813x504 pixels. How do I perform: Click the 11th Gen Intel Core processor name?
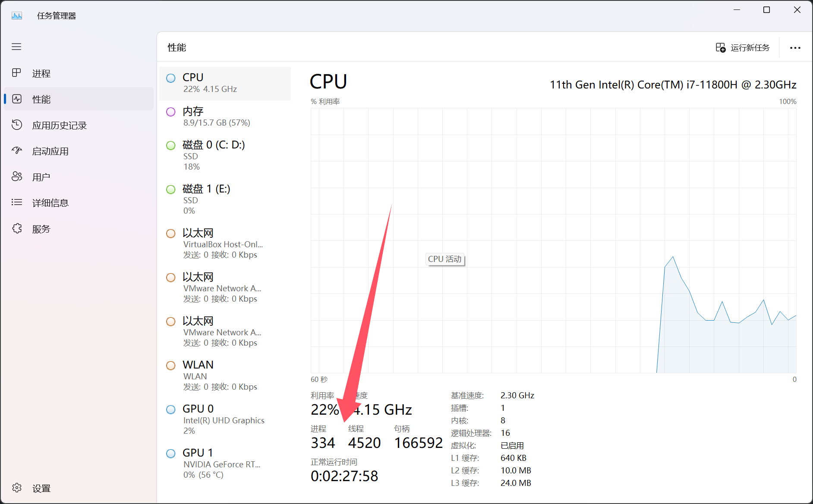tap(673, 85)
